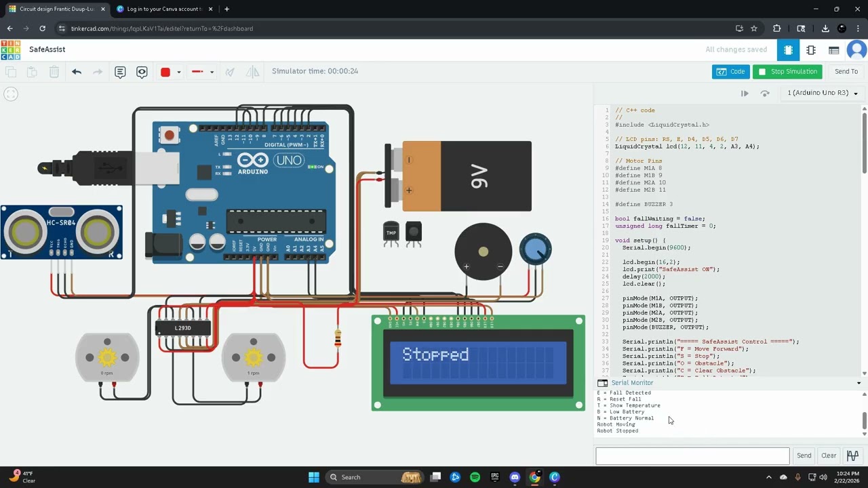The width and height of the screenshot is (868, 488).
Task: Click the Serial Monitor label
Action: click(632, 383)
